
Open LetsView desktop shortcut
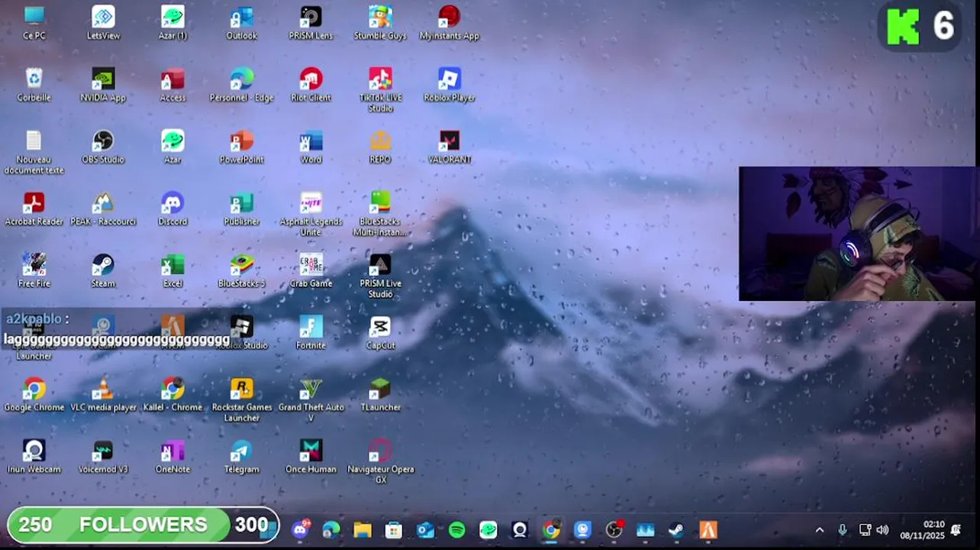[x=103, y=22]
